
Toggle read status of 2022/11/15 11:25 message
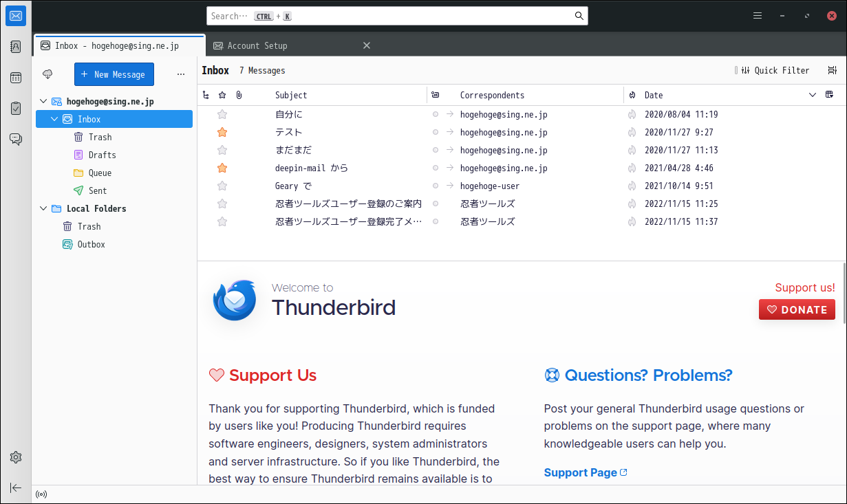click(x=435, y=204)
